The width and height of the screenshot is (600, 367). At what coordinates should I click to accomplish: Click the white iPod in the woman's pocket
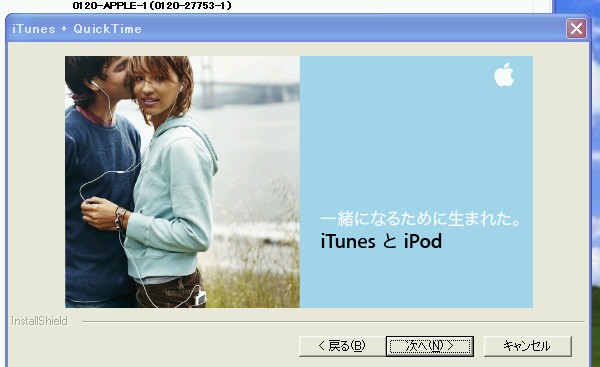click(200, 298)
